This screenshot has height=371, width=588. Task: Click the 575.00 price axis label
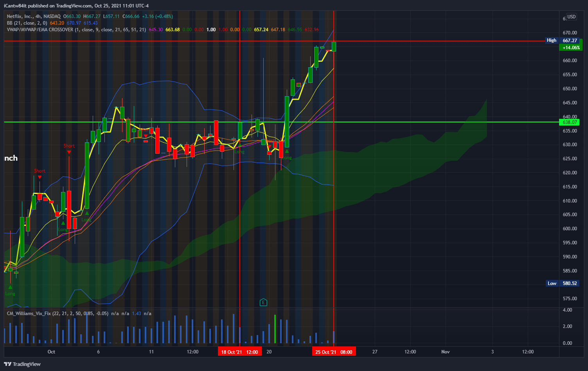570,298
